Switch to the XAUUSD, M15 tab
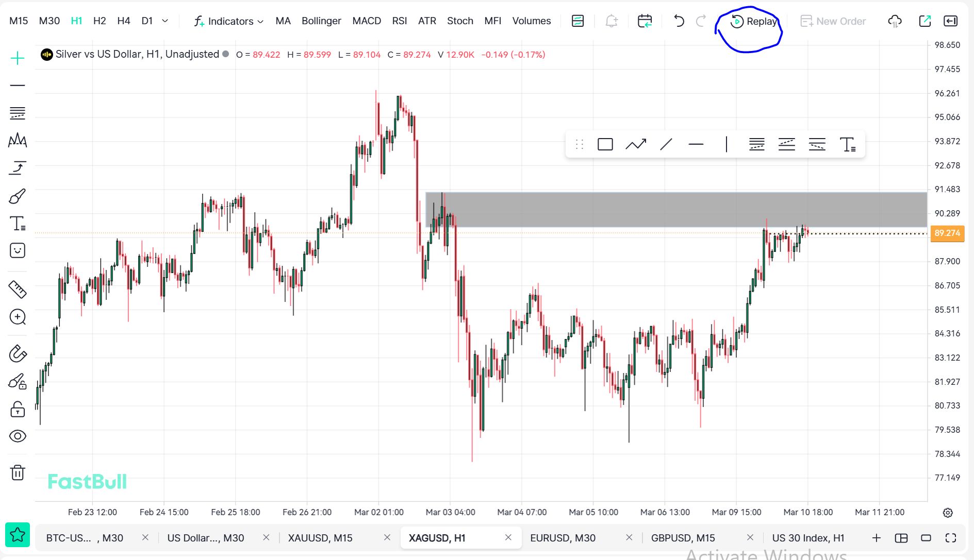The width and height of the screenshot is (974, 560). point(320,538)
